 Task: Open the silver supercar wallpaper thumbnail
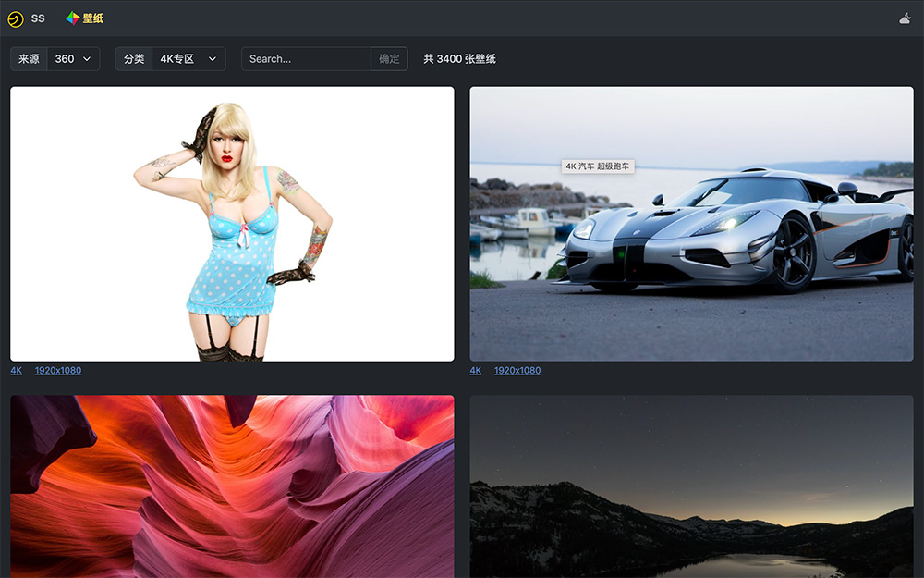(x=691, y=224)
